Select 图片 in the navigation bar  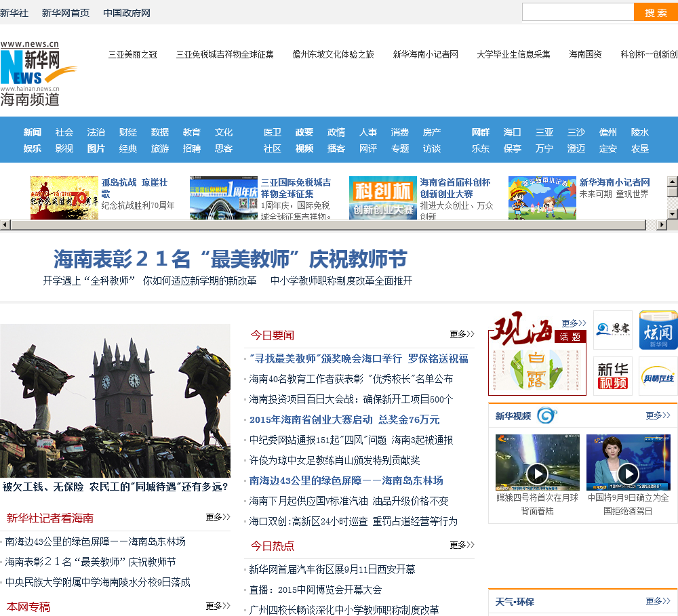click(96, 148)
